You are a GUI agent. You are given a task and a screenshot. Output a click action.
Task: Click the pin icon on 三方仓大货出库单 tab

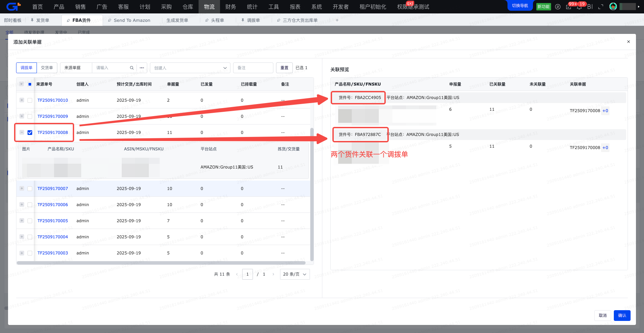point(279,20)
